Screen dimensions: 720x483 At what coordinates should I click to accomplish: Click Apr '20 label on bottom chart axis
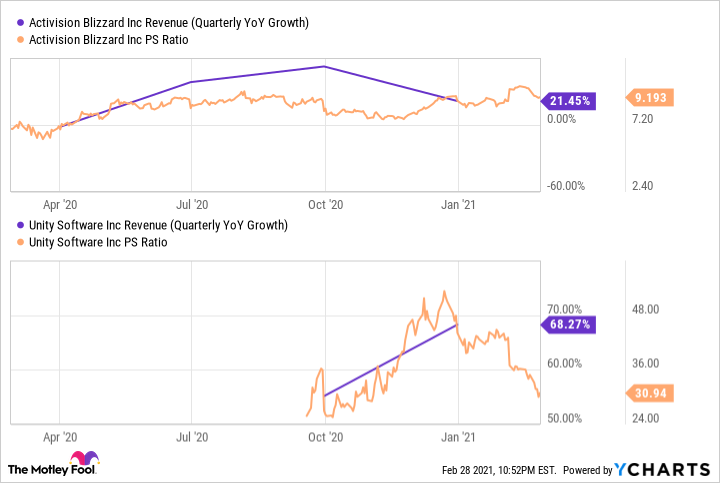(60, 436)
